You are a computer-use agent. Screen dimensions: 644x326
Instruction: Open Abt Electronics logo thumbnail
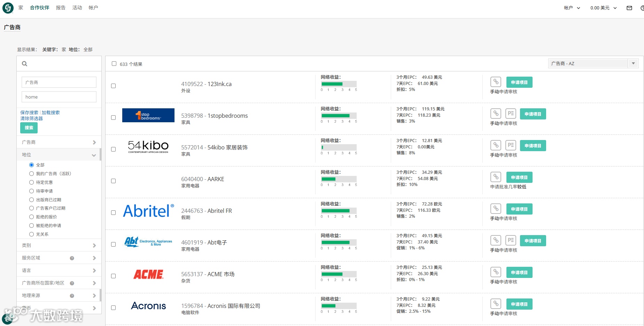pos(148,242)
